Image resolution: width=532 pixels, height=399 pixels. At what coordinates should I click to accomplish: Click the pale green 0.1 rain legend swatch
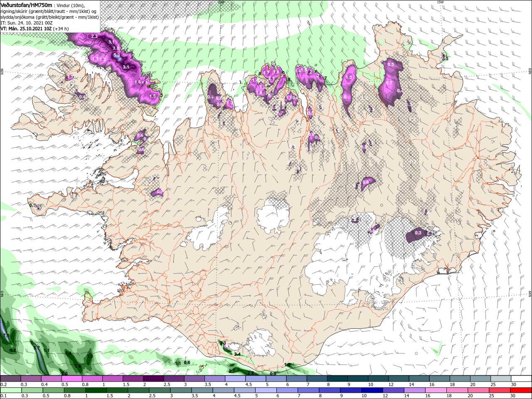pos(10,390)
